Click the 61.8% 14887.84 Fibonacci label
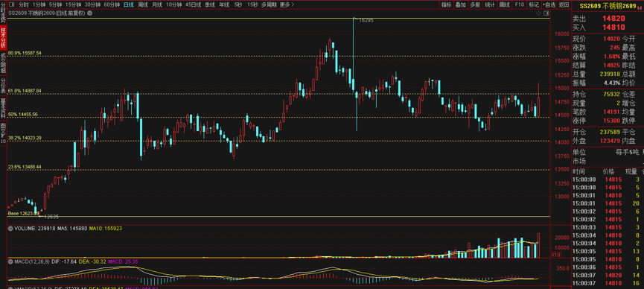 click(25, 91)
